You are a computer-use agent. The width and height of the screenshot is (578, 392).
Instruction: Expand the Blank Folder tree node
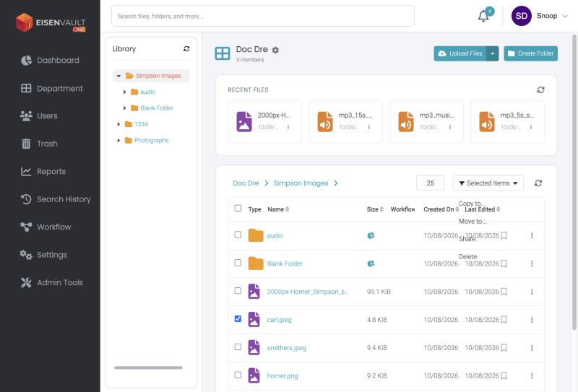click(124, 108)
